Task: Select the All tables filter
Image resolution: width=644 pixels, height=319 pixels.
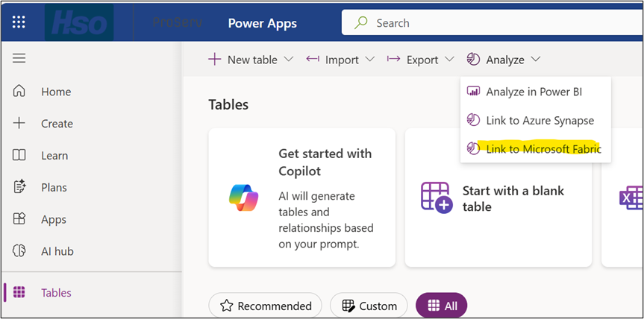Action: pos(441,306)
